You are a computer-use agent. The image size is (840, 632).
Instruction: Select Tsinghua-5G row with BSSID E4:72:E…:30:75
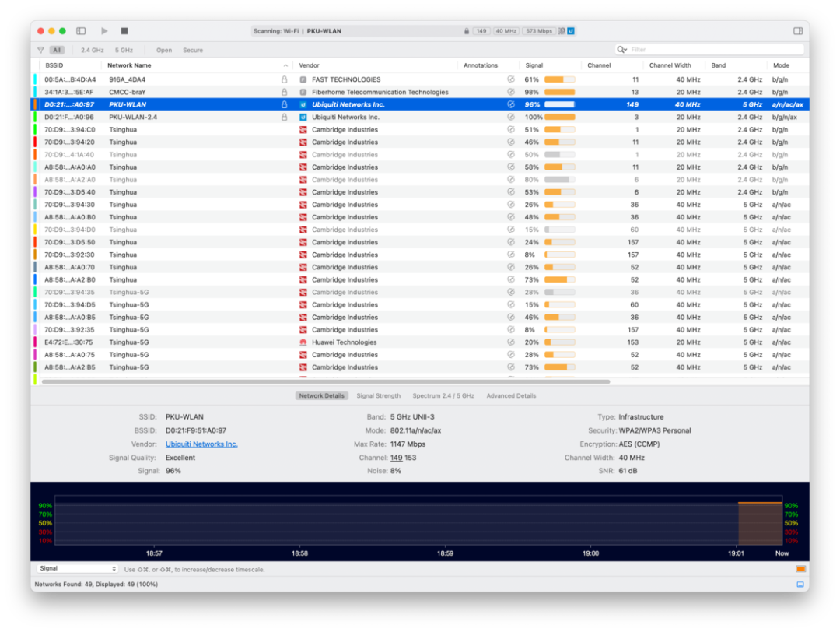(420, 342)
